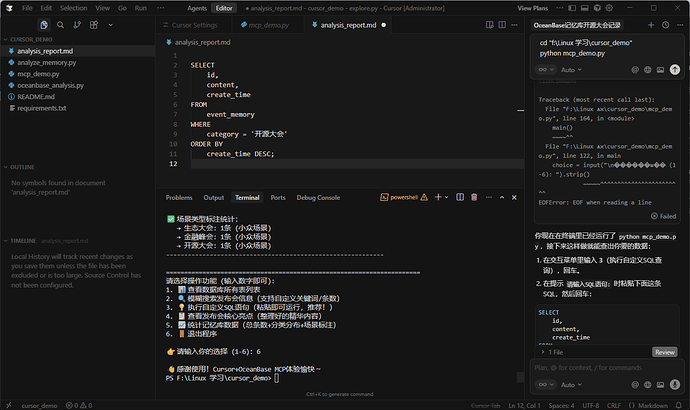Switch to the mcp_demo.py editor tab
The width and height of the screenshot is (690, 410).
266,25
